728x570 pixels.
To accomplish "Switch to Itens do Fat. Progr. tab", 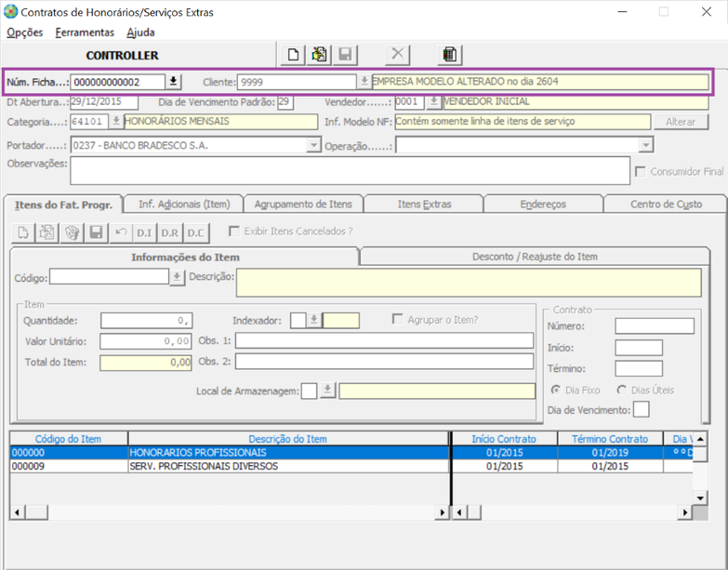I will click(x=63, y=205).
